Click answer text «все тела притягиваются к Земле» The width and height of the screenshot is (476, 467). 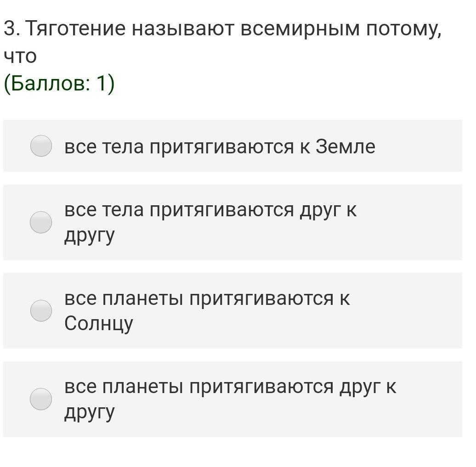(220, 147)
